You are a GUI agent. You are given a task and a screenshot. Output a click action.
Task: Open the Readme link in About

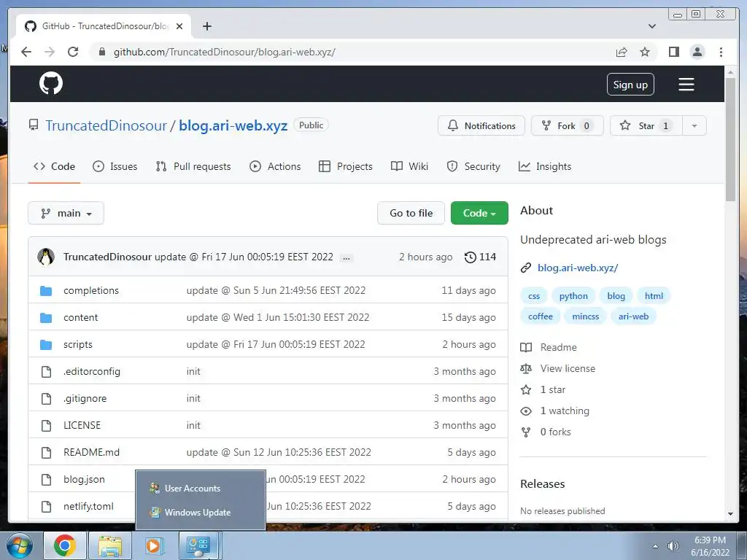558,347
